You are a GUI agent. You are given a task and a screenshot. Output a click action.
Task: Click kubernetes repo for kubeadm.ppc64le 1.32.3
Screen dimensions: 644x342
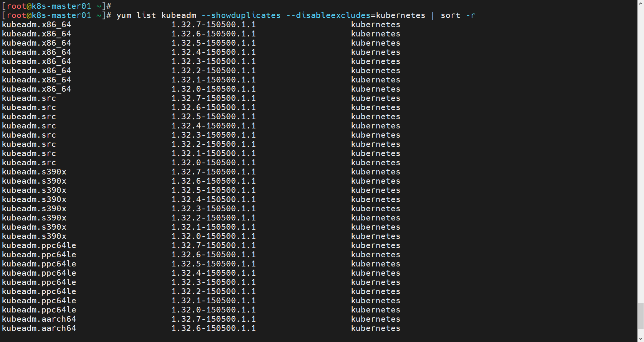pyautogui.click(x=376, y=282)
